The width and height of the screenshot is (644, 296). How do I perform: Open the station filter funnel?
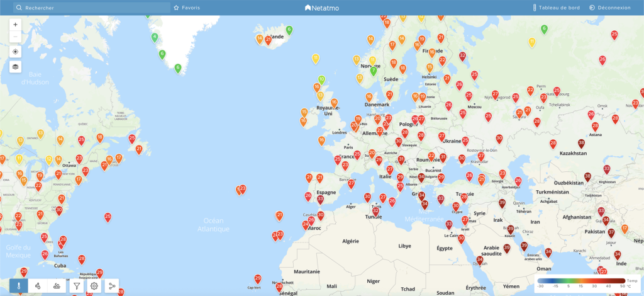pyautogui.click(x=77, y=286)
